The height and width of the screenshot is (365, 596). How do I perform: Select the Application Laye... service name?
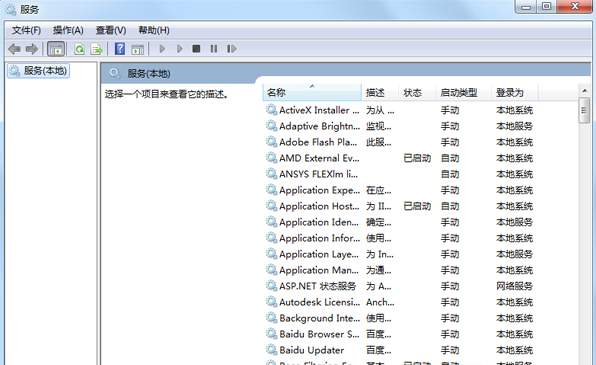319,254
